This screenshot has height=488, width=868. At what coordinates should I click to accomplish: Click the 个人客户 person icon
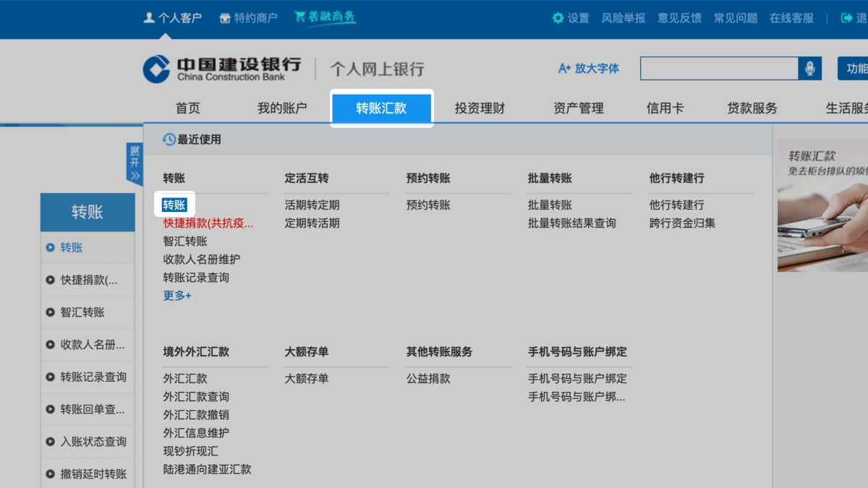149,18
